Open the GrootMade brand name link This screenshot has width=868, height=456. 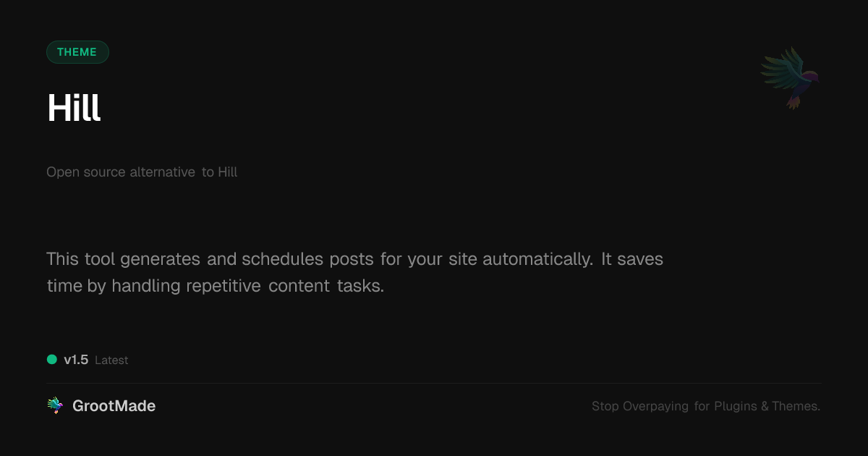[x=114, y=406]
